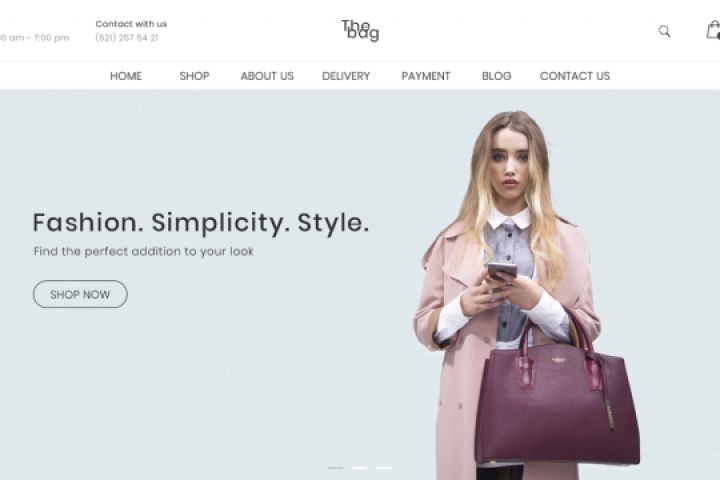Click The bag logo
The width and height of the screenshot is (720, 480).
coord(360,30)
